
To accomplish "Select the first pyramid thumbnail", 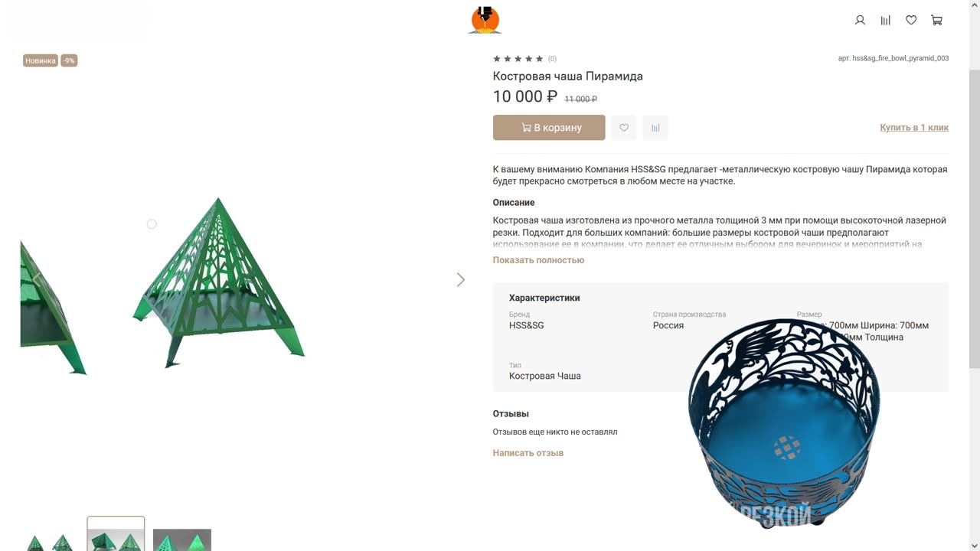I will click(49, 540).
